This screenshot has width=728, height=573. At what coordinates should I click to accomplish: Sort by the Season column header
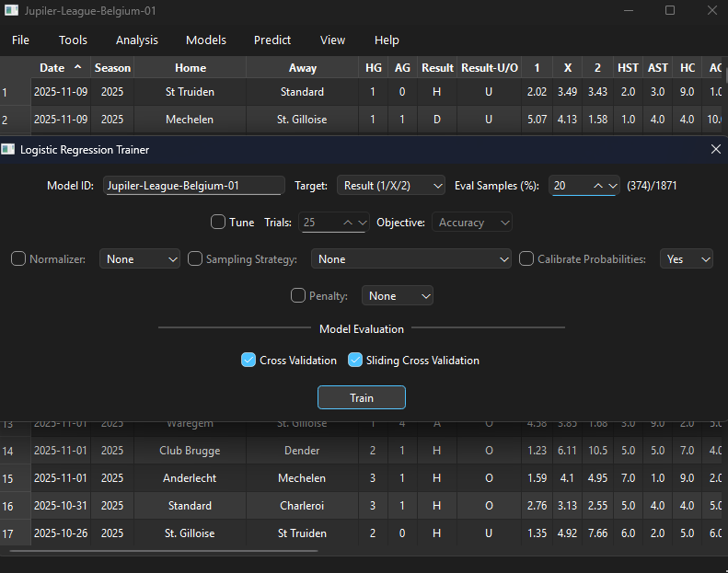point(112,68)
